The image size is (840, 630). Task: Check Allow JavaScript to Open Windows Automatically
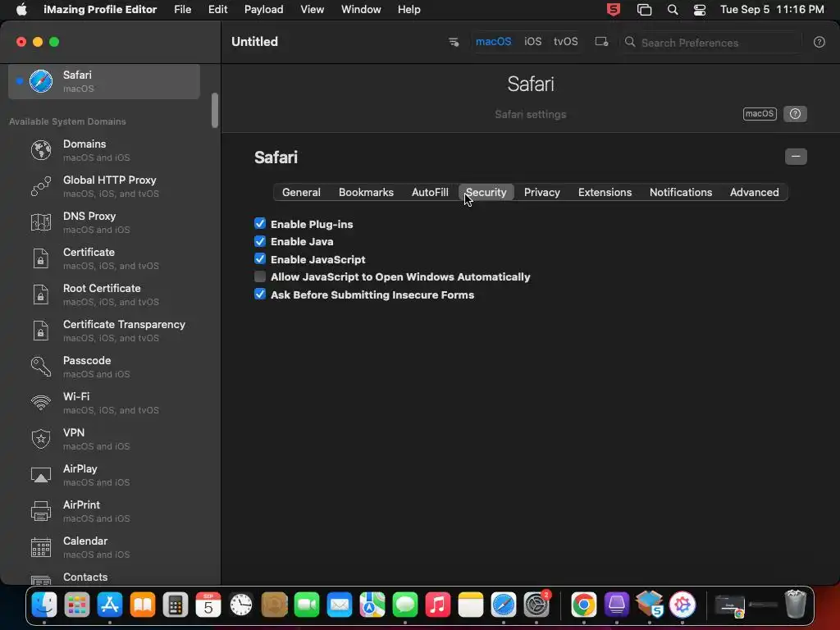260,276
